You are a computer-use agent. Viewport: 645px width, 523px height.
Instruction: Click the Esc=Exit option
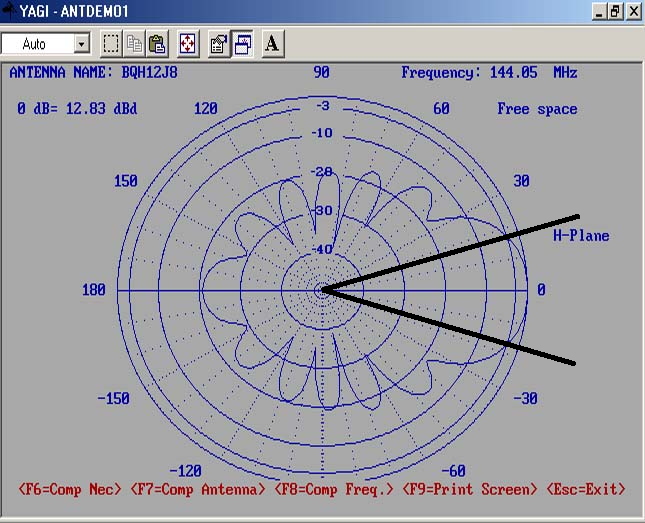click(x=586, y=489)
